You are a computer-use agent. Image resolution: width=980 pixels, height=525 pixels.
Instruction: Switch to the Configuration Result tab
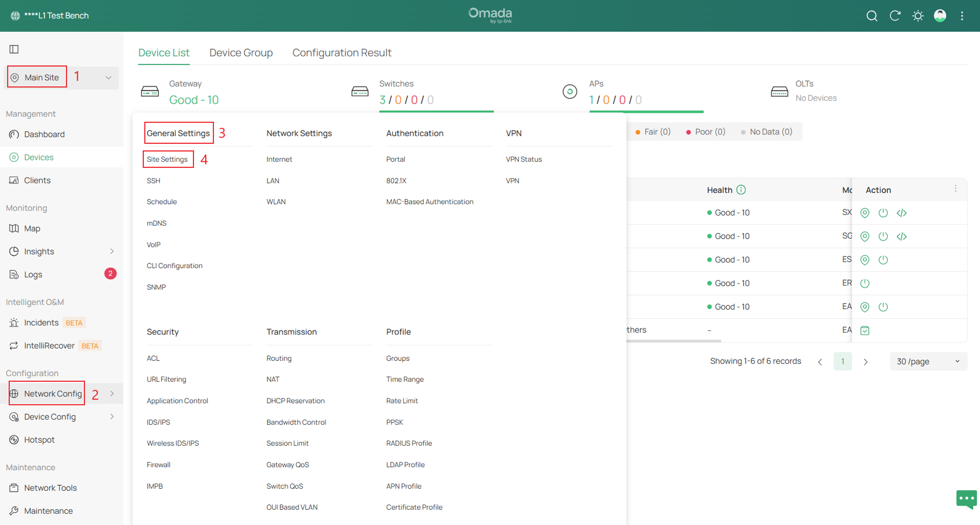coord(342,52)
